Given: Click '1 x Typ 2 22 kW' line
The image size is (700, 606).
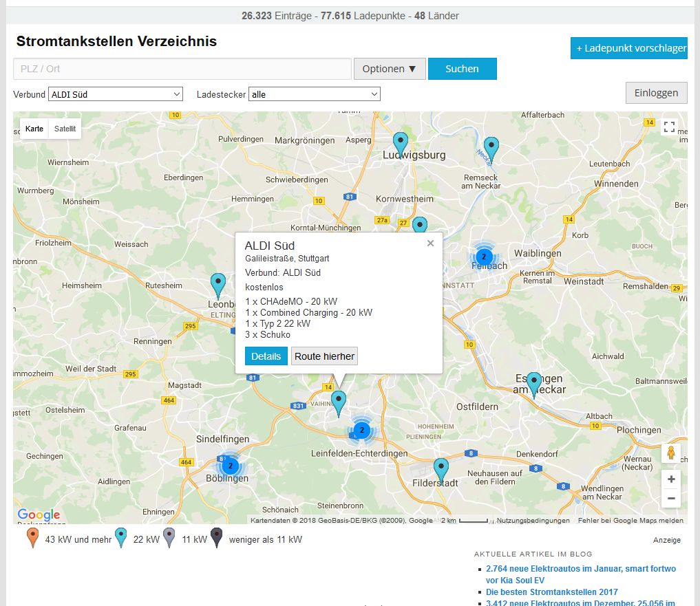Looking at the screenshot, I should tap(277, 323).
